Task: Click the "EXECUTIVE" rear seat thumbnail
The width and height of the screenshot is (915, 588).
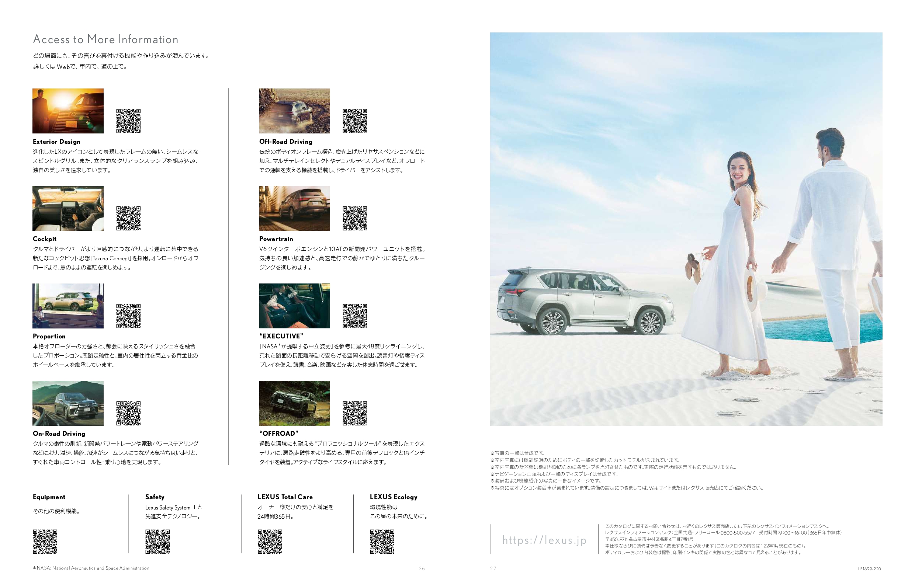Action: tap(294, 306)
